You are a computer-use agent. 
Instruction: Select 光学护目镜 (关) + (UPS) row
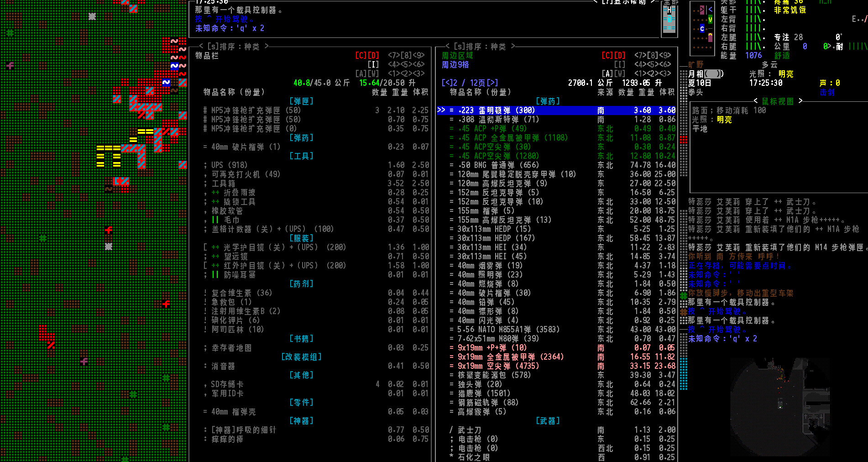[315, 247]
